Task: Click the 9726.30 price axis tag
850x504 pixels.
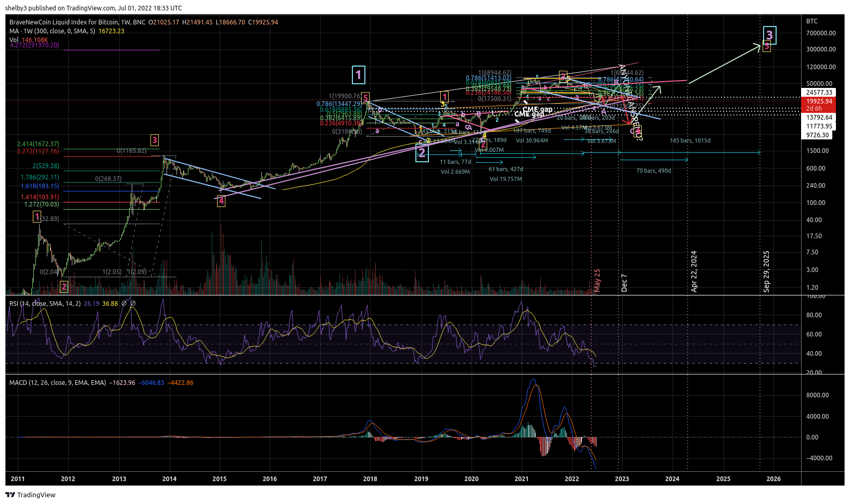Action: pos(817,135)
